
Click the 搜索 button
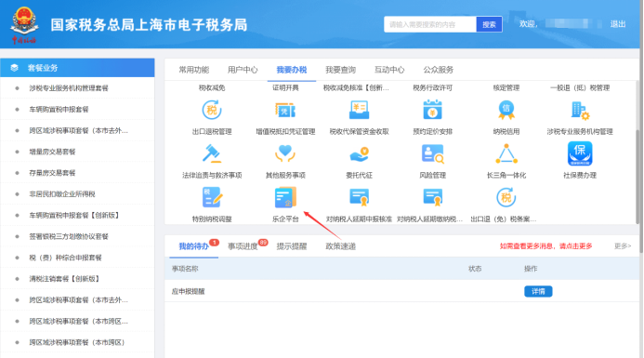(489, 25)
